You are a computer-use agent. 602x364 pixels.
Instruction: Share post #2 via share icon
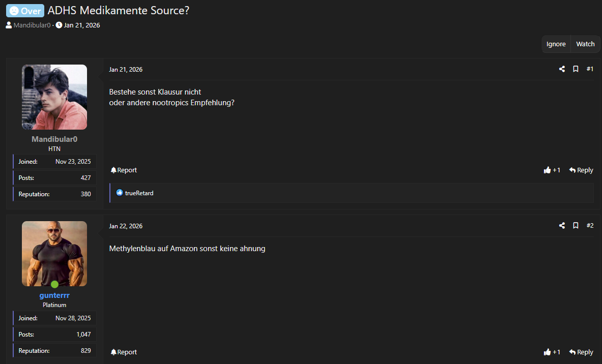pos(562,226)
